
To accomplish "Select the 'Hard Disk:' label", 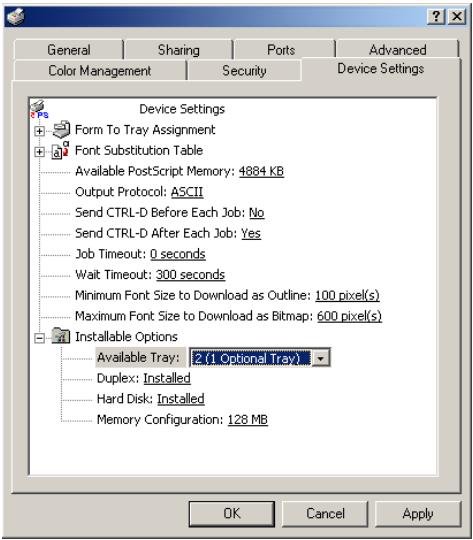I will pyautogui.click(x=125, y=399).
